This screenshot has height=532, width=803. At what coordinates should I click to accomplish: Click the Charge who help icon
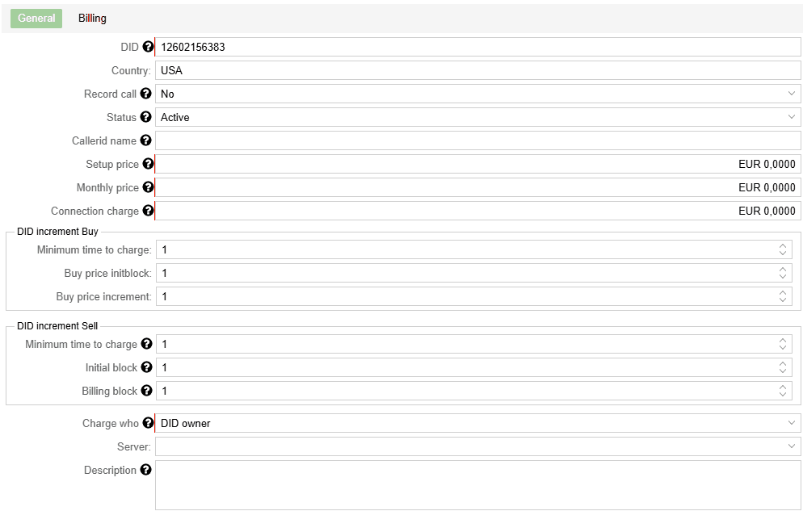click(x=148, y=423)
